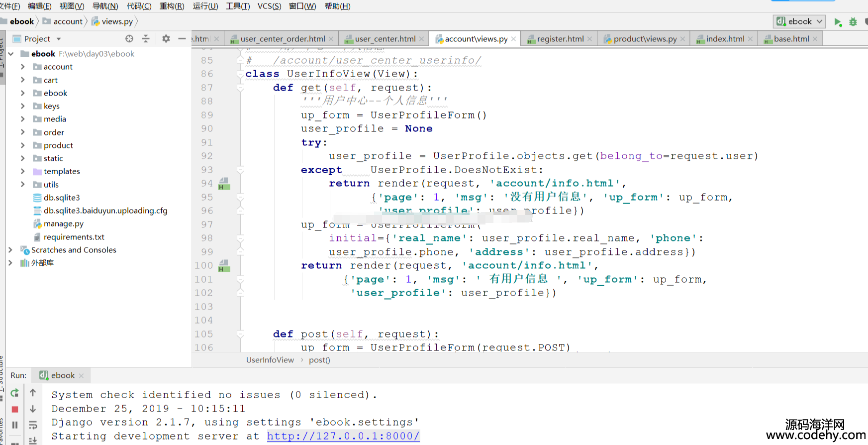Pause the Run console output
This screenshot has width=868, height=445.
click(15, 425)
